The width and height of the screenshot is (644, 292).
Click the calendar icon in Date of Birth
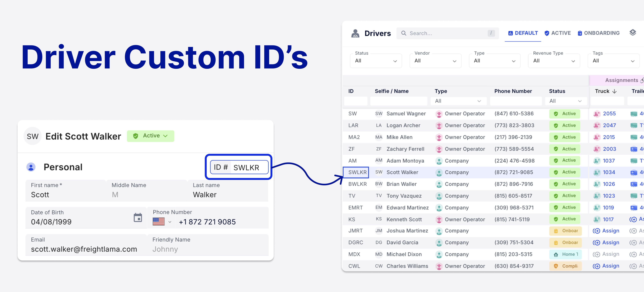click(137, 218)
